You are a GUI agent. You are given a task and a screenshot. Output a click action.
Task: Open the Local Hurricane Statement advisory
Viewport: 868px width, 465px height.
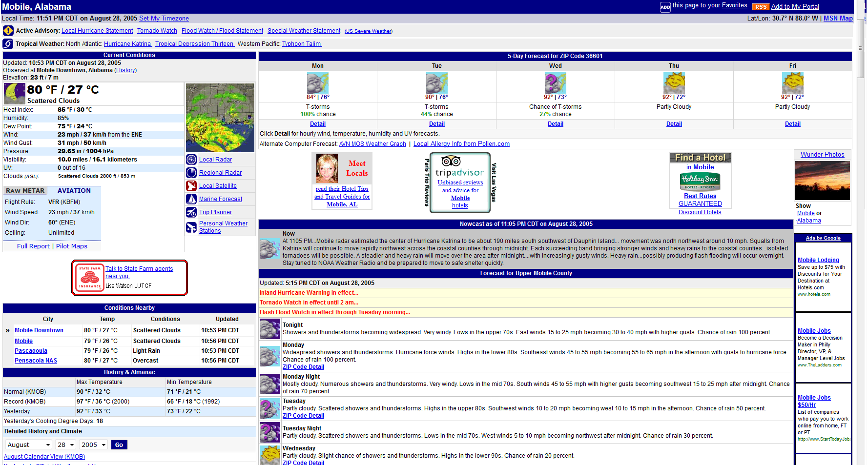coord(97,31)
